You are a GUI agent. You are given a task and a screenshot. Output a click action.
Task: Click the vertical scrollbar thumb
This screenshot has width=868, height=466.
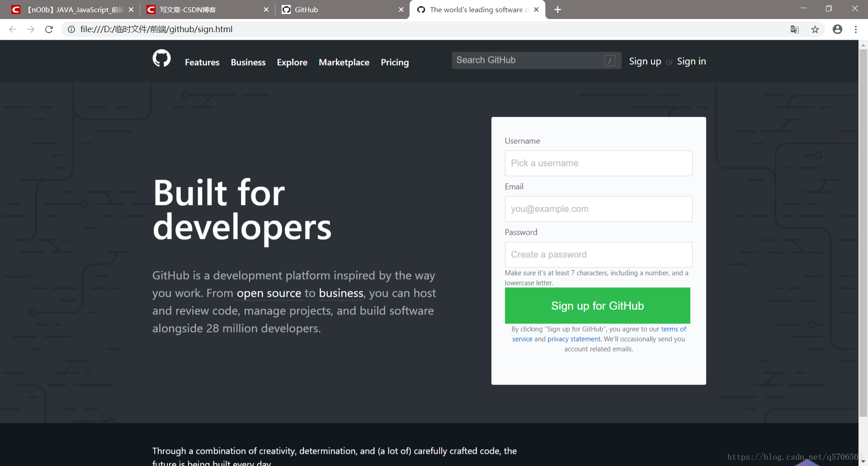863,233
